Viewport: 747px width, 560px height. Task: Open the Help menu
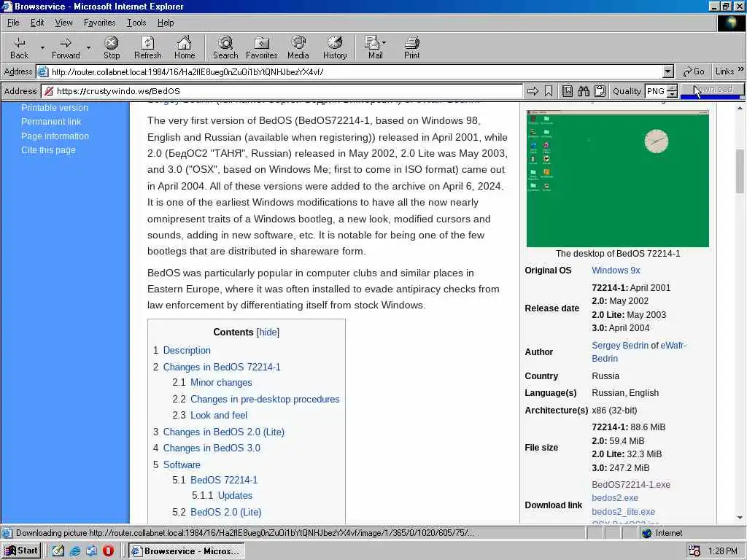point(166,23)
